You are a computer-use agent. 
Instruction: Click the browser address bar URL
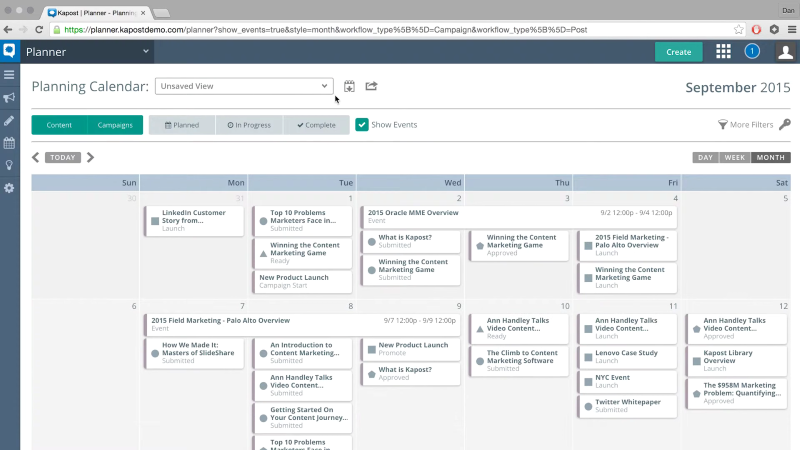pos(326,30)
